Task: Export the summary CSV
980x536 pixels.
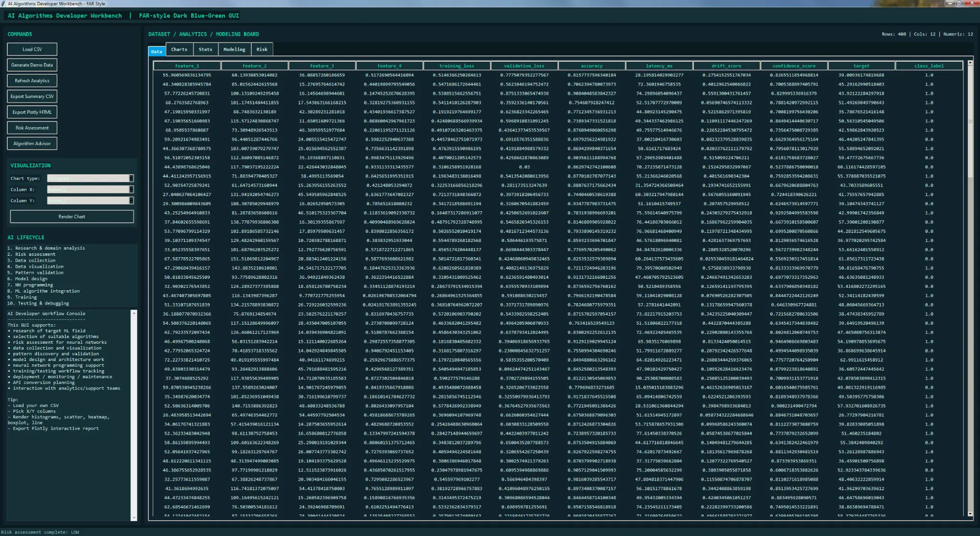Action: pos(32,97)
